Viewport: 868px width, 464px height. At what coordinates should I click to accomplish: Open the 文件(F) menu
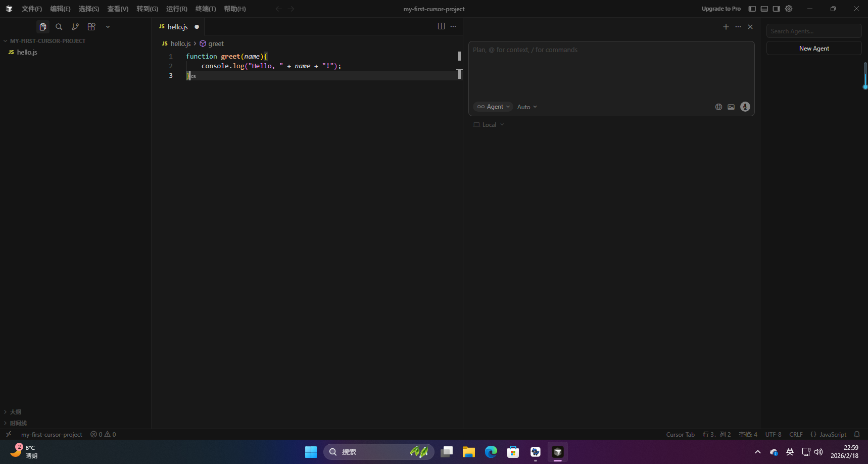point(32,9)
